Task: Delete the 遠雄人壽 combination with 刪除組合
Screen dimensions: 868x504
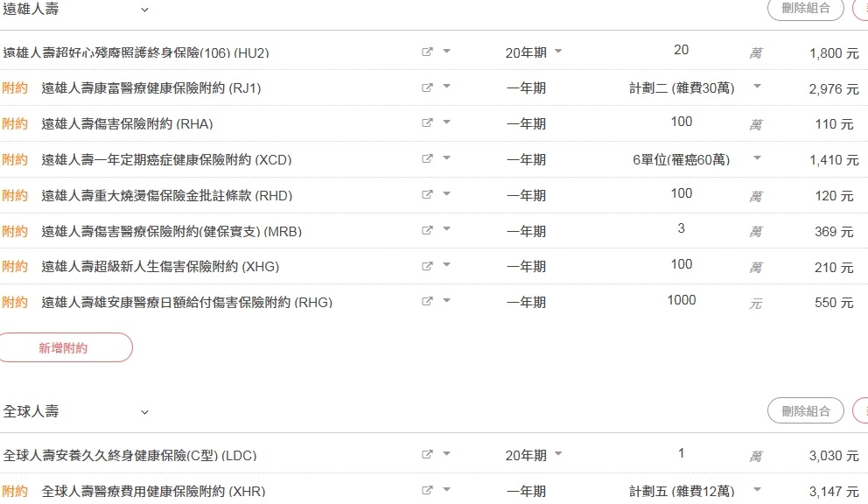Action: pyautogui.click(x=806, y=8)
